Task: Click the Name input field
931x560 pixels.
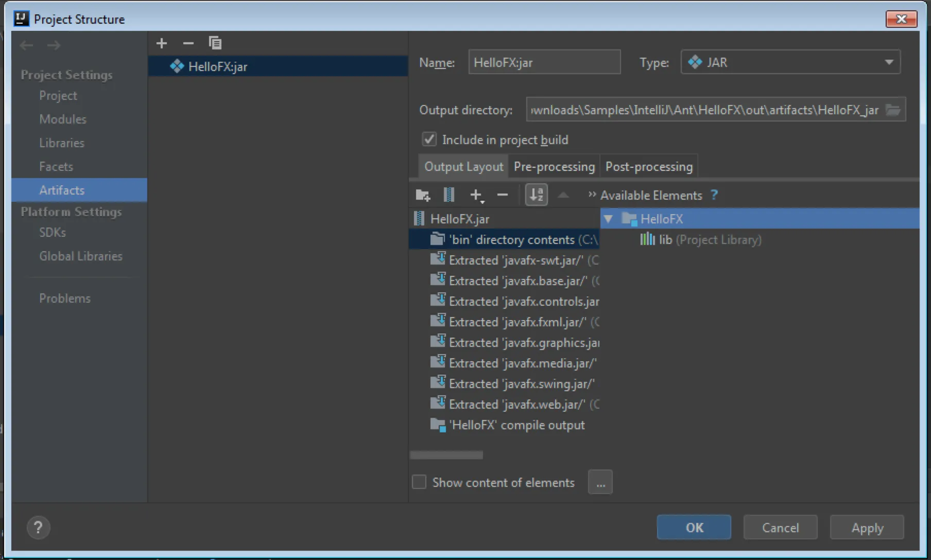Action: [x=544, y=62]
